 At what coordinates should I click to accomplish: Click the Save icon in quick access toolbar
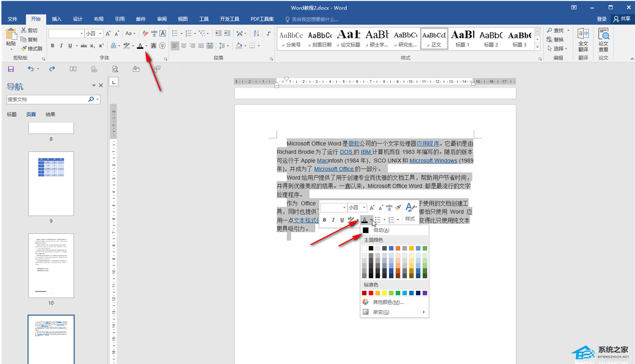coord(11,69)
